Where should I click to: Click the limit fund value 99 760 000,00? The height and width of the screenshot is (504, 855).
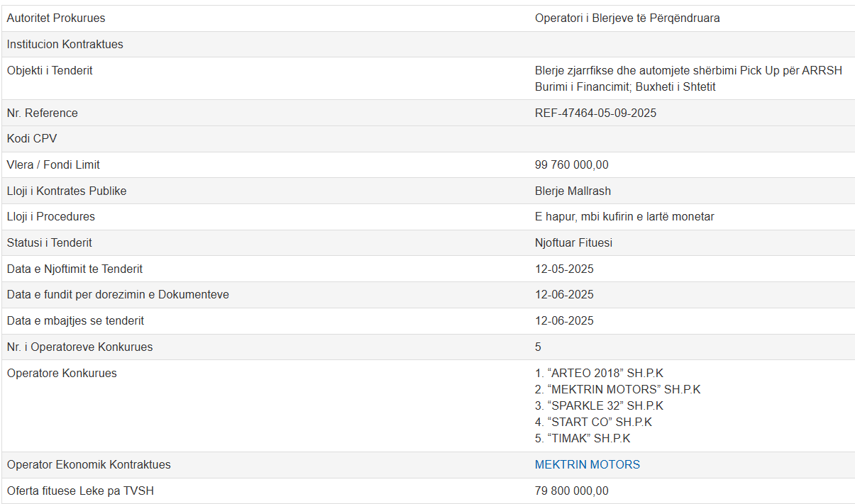(571, 165)
